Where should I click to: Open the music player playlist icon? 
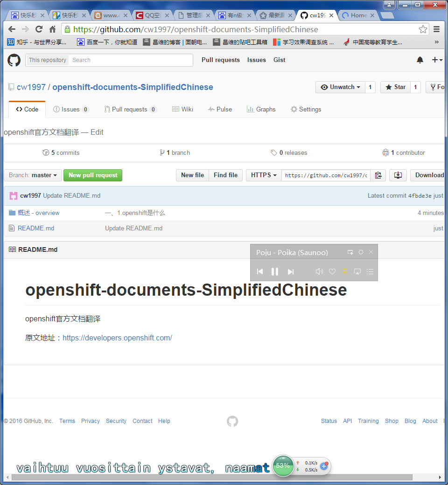[x=370, y=271]
